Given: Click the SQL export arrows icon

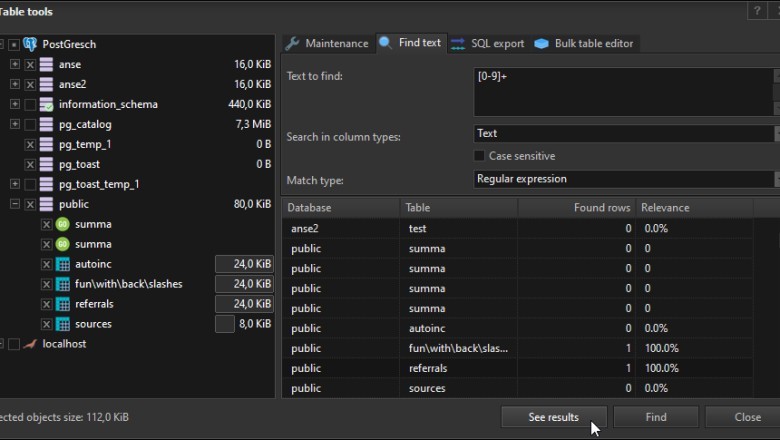Looking at the screenshot, I should [x=458, y=44].
